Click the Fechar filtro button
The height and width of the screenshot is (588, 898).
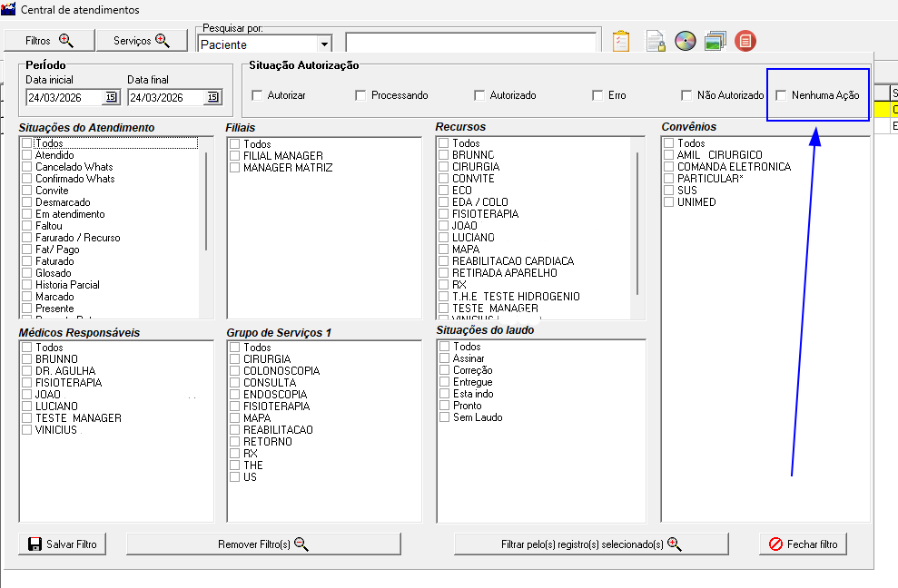click(x=803, y=544)
